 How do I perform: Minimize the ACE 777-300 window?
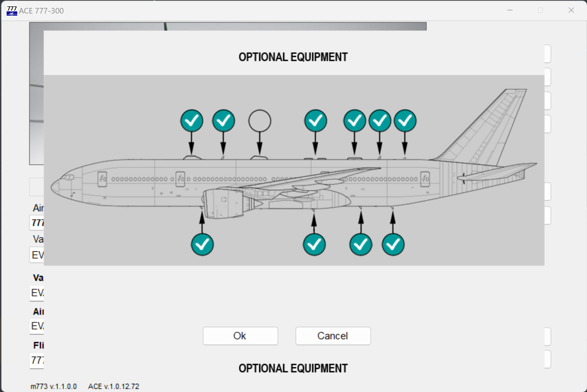(510, 10)
